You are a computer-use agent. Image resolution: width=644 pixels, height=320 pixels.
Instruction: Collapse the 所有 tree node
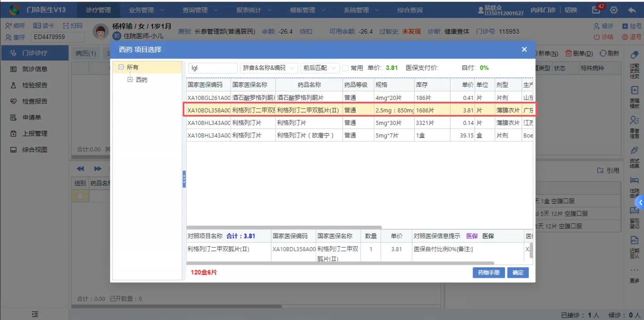121,67
